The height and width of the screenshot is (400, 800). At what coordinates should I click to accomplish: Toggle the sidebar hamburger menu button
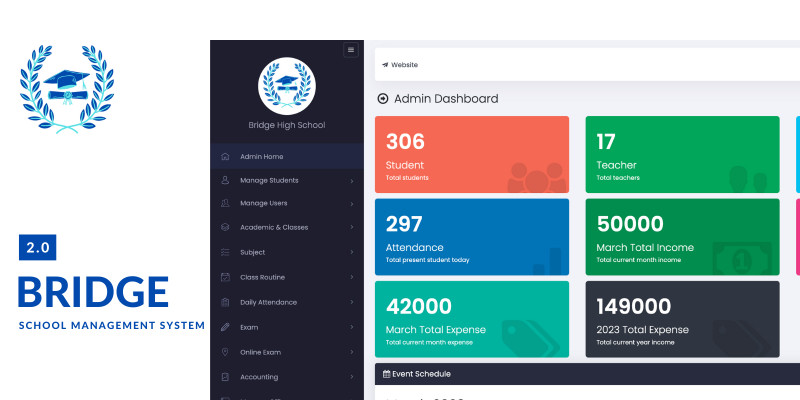tap(350, 50)
